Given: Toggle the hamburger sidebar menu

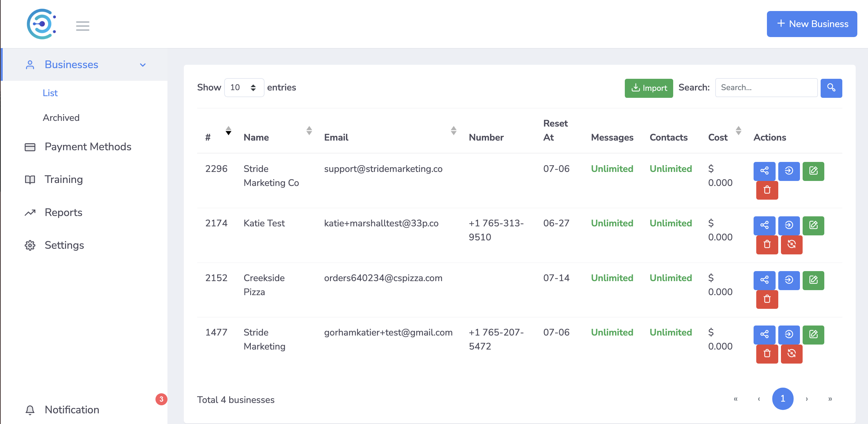Looking at the screenshot, I should pos(82,26).
